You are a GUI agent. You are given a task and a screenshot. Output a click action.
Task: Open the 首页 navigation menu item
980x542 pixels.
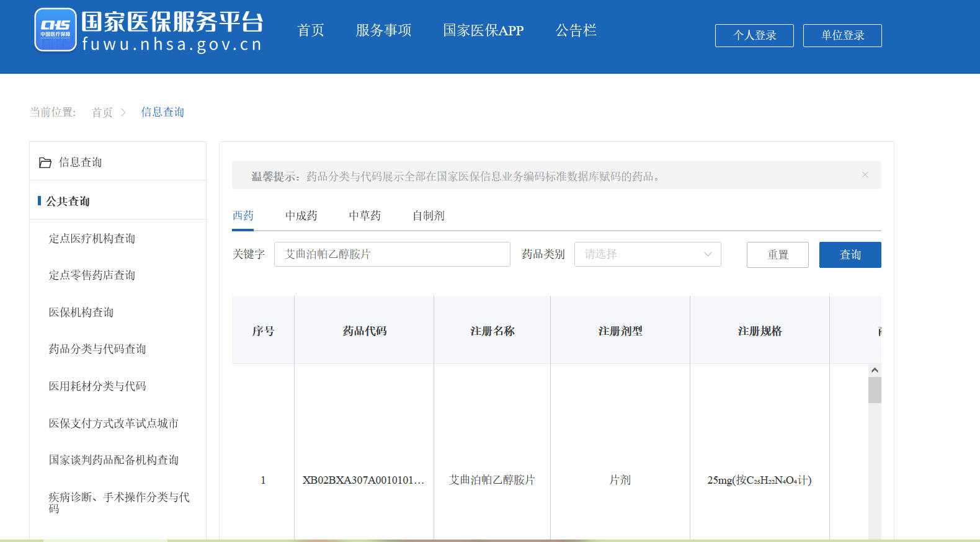[310, 30]
